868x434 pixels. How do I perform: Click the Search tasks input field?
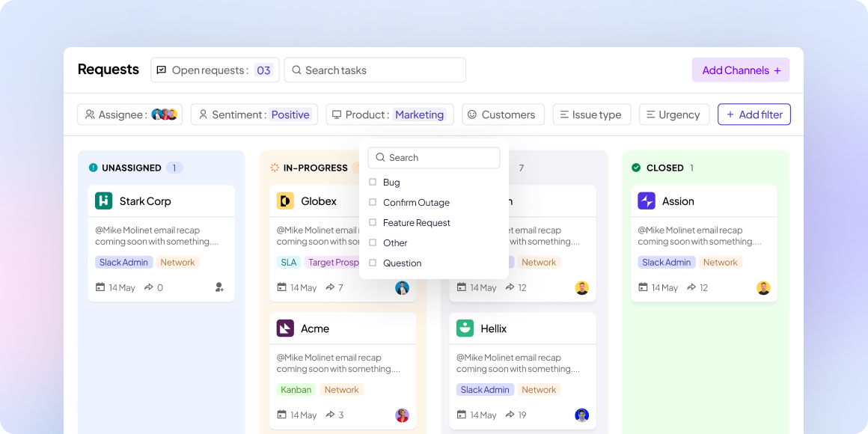point(376,70)
